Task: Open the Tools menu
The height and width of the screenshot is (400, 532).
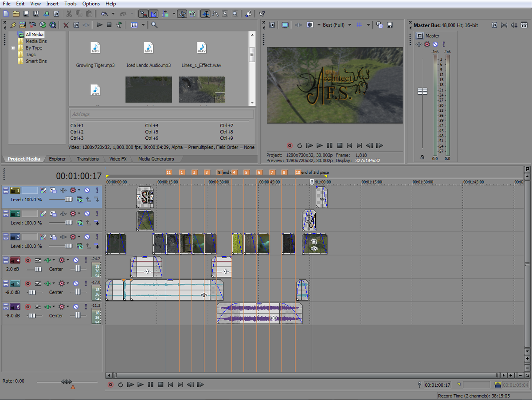Action: (70, 4)
